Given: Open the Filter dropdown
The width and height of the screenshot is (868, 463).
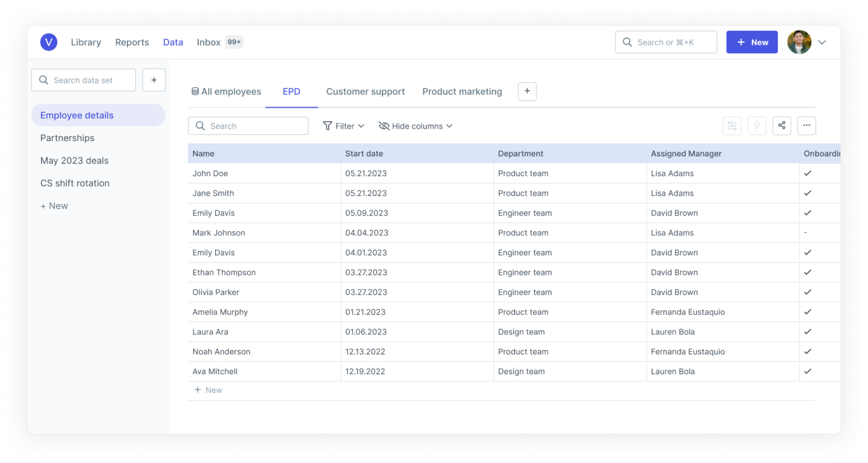Looking at the screenshot, I should tap(343, 126).
